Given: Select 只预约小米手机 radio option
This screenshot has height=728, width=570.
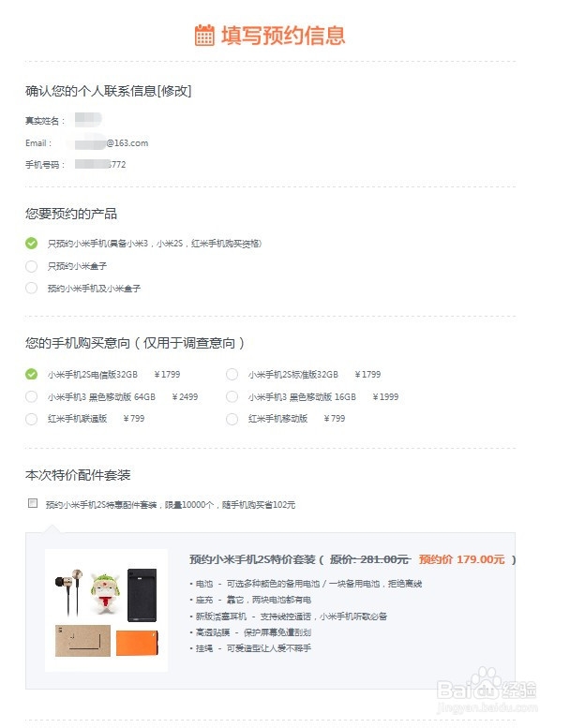Looking at the screenshot, I should tap(31, 243).
